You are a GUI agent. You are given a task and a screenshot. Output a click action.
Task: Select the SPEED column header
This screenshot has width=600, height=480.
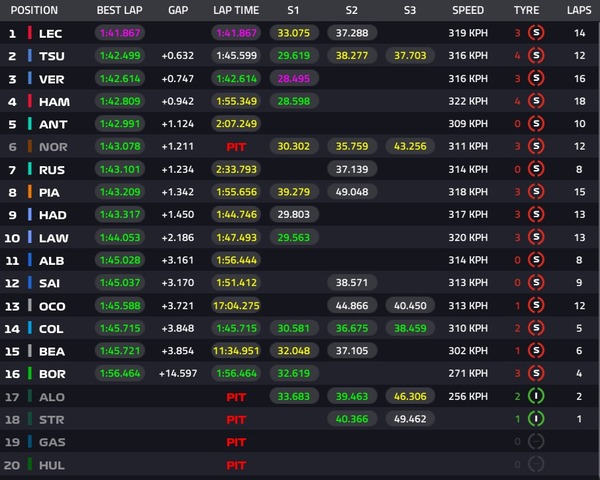(467, 11)
